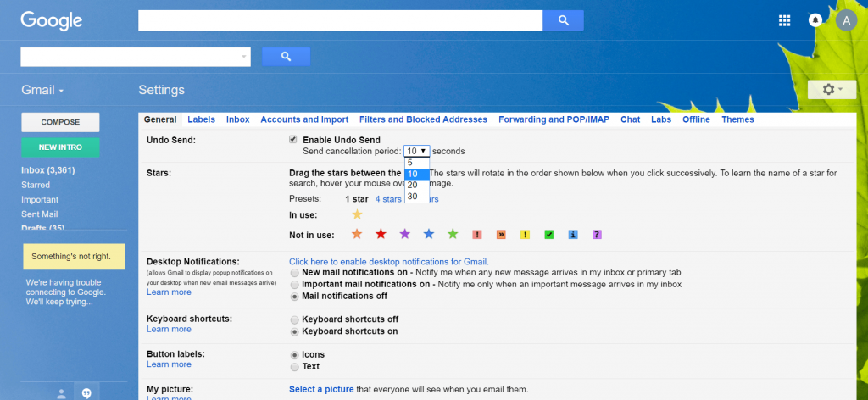Select the red exclamation mark icon
The image size is (868, 400).
(476, 235)
